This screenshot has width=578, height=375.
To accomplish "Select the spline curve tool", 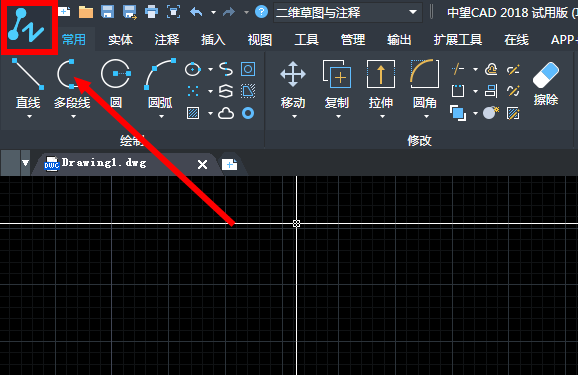I will (226, 69).
